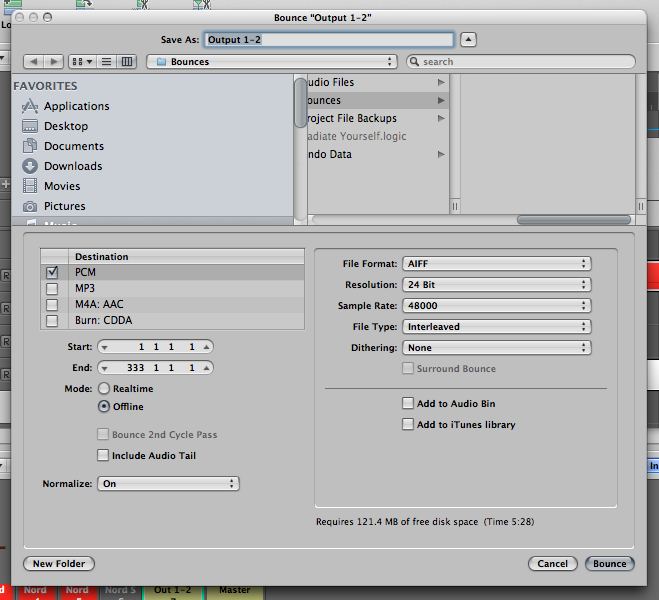
Task: Expand the Normalize dropdown
Action: click(168, 484)
